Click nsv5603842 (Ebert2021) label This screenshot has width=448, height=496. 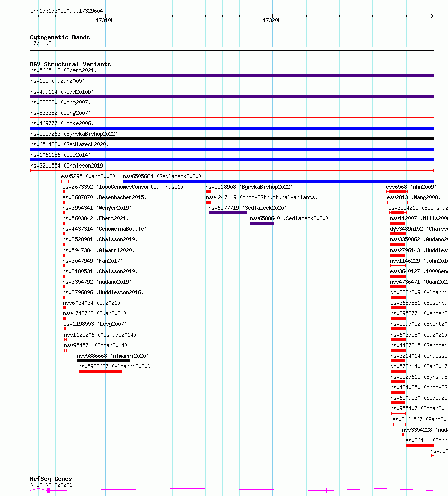[x=96, y=218]
